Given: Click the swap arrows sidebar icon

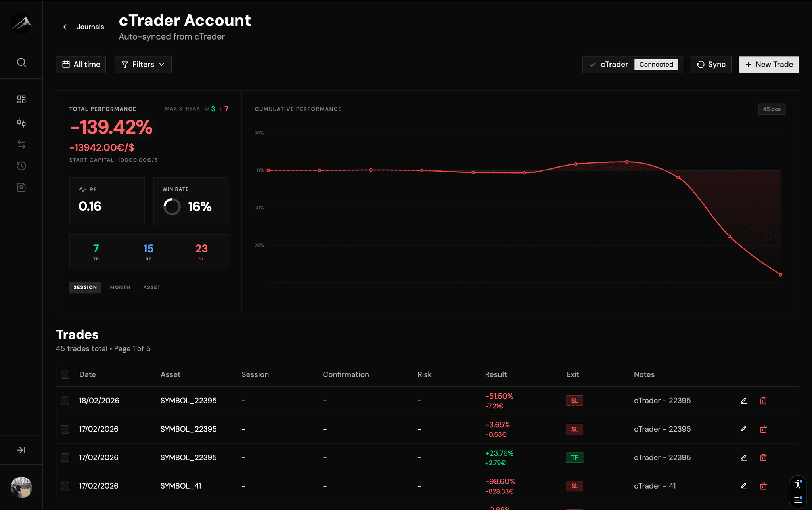Looking at the screenshot, I should (21, 145).
